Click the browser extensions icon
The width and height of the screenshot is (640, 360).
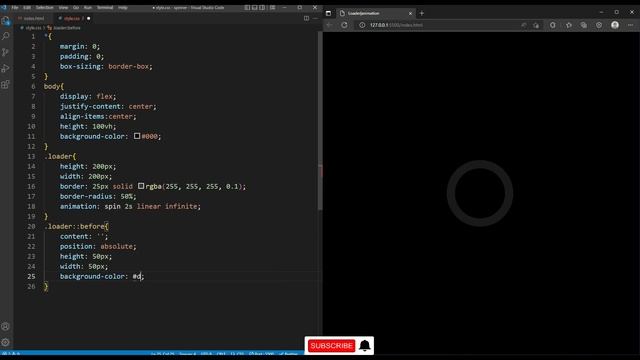[x=553, y=25]
